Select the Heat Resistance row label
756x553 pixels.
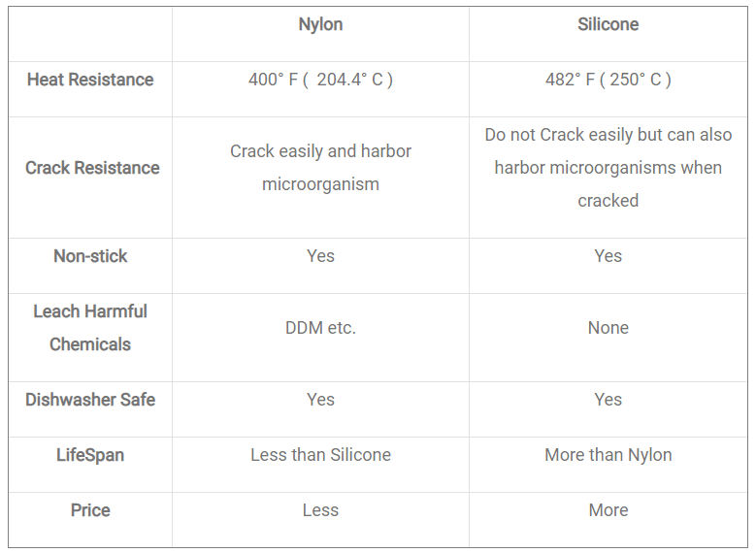pos(90,81)
